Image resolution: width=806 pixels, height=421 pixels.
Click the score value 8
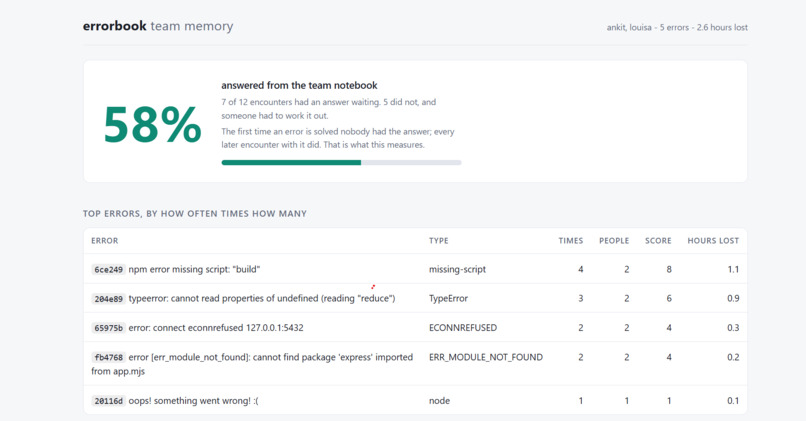(x=669, y=269)
